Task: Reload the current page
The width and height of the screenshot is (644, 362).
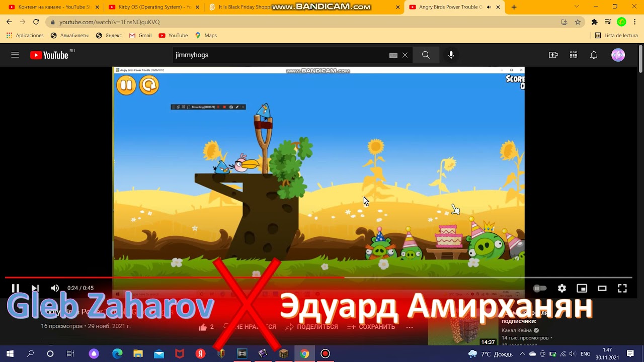Action: (36, 22)
